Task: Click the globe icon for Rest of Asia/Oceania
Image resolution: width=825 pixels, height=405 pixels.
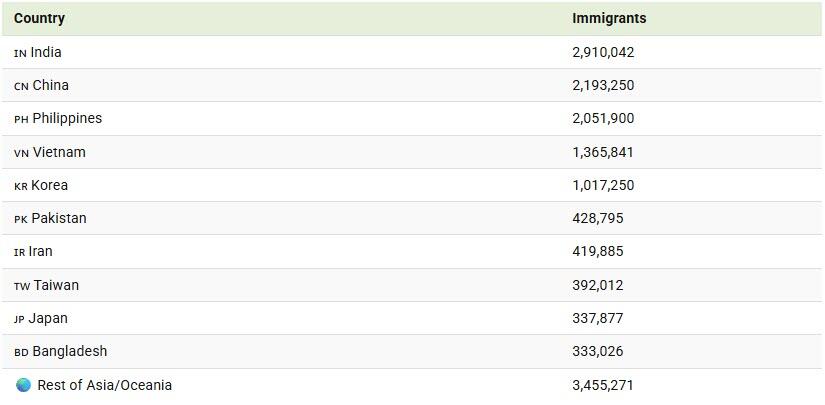Action: (x=23, y=385)
